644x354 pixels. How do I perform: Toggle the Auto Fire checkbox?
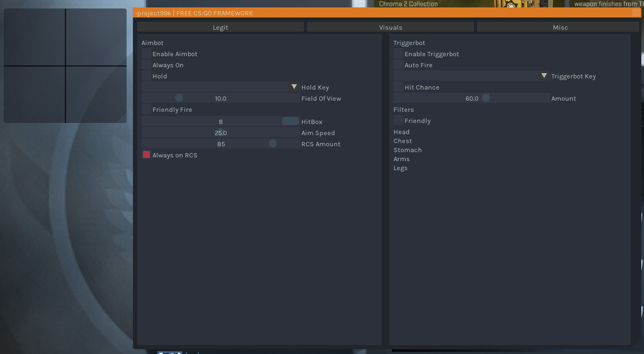pos(398,65)
